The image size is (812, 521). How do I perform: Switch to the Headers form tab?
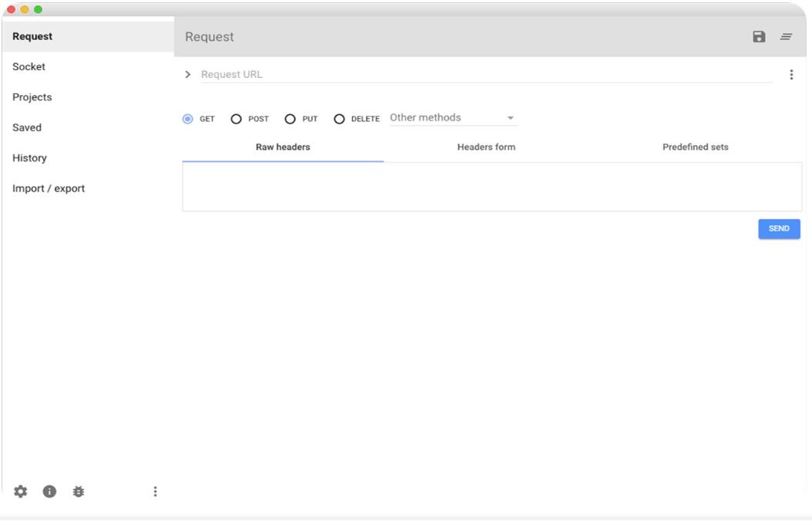486,147
